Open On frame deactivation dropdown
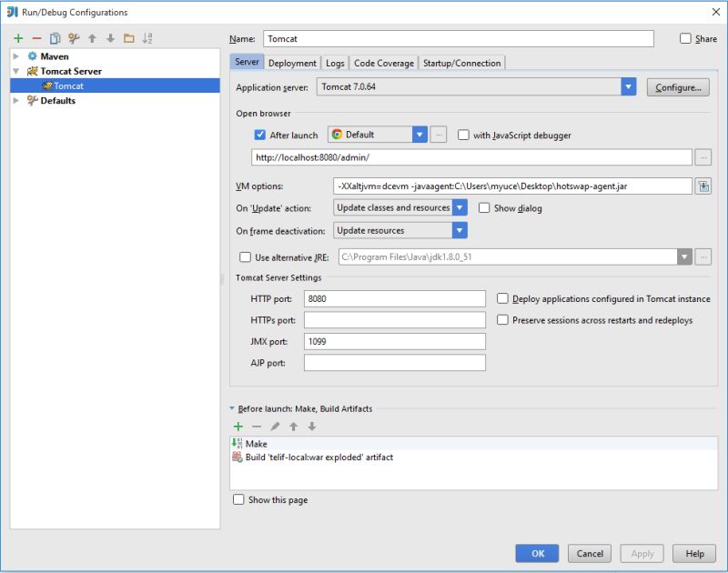 [x=460, y=230]
